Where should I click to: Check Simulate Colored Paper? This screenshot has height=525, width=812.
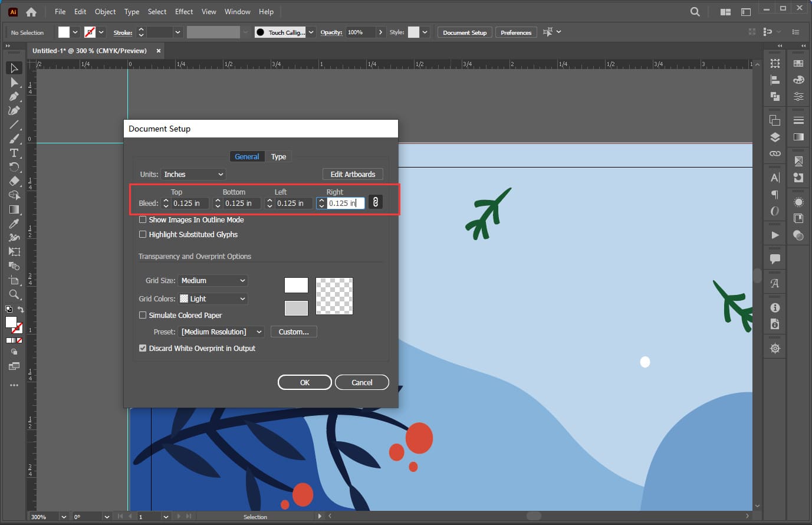pyautogui.click(x=143, y=315)
